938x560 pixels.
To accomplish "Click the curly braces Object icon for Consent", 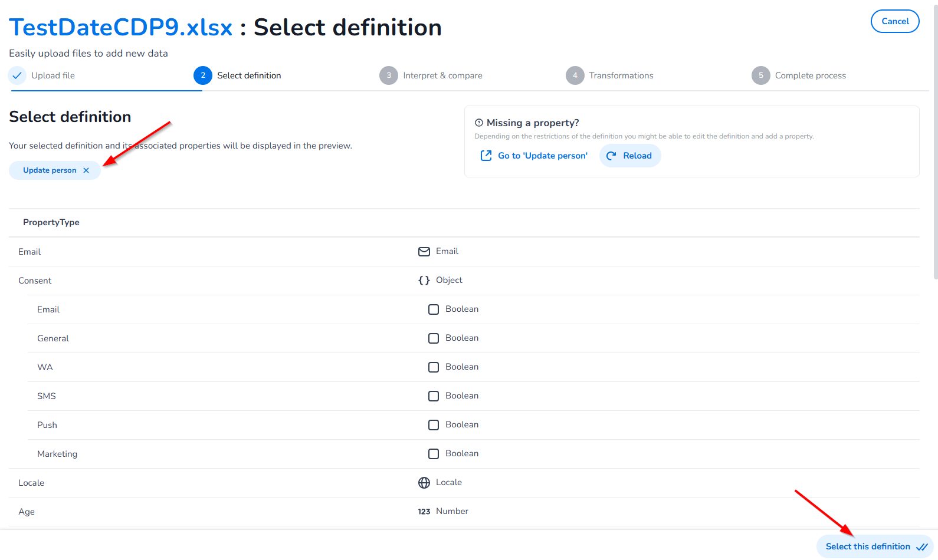I will pyautogui.click(x=424, y=281).
